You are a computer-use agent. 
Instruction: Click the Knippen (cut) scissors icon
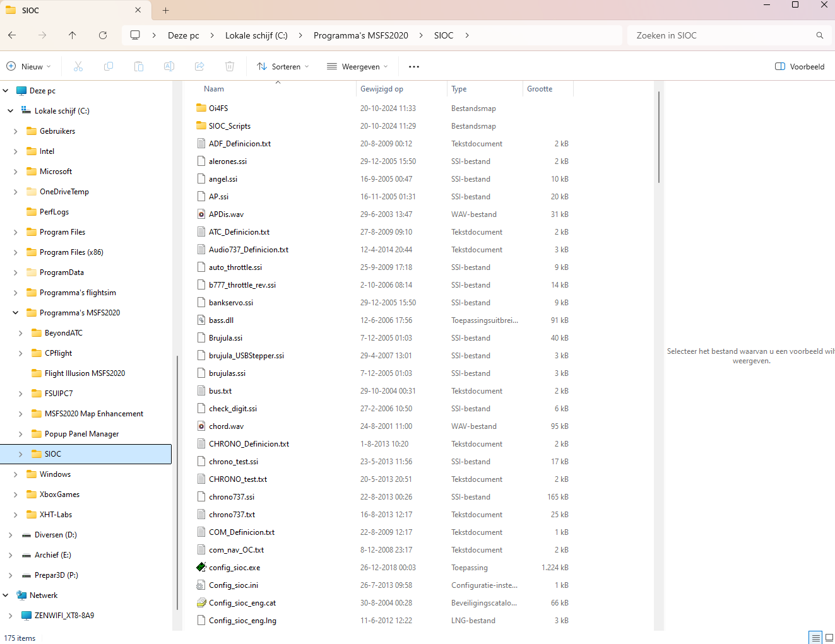coord(78,66)
